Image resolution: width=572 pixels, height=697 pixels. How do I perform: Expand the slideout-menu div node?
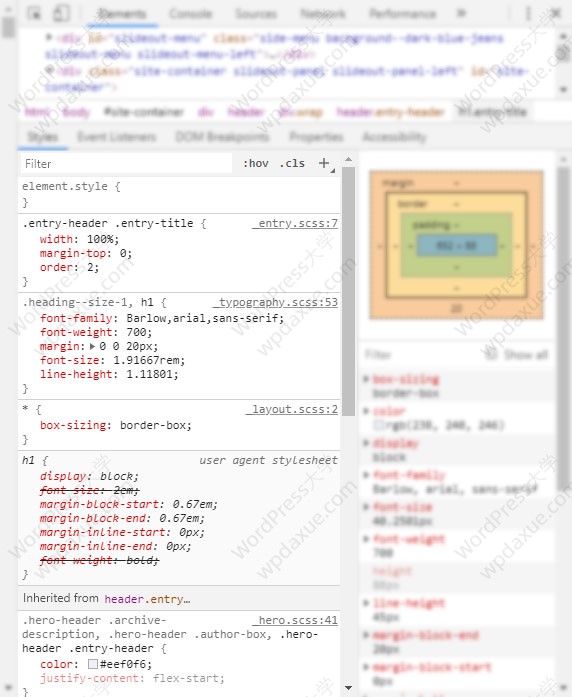coord(49,37)
